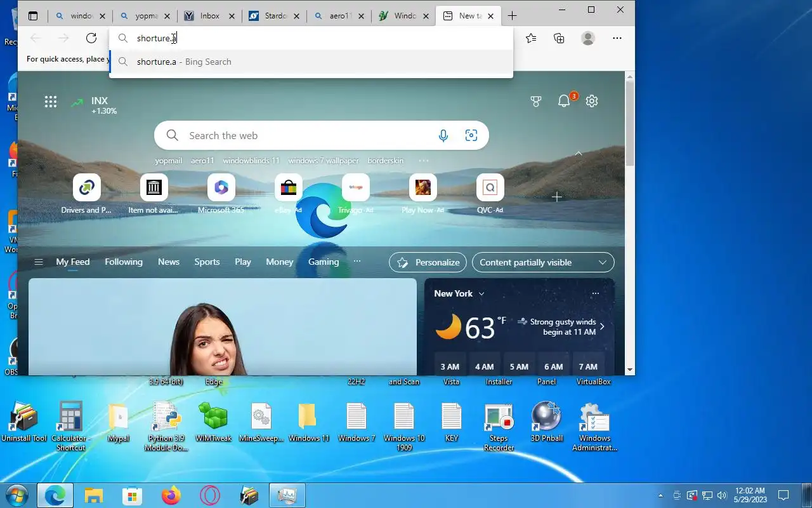
Task: Click the profile avatar icon
Action: pos(588,38)
